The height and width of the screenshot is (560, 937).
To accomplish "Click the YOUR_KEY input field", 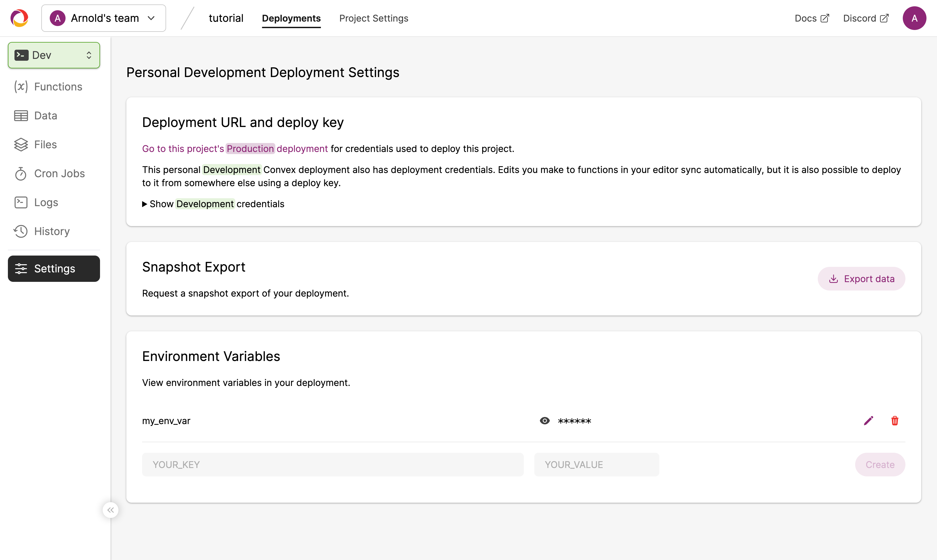I will (x=332, y=465).
